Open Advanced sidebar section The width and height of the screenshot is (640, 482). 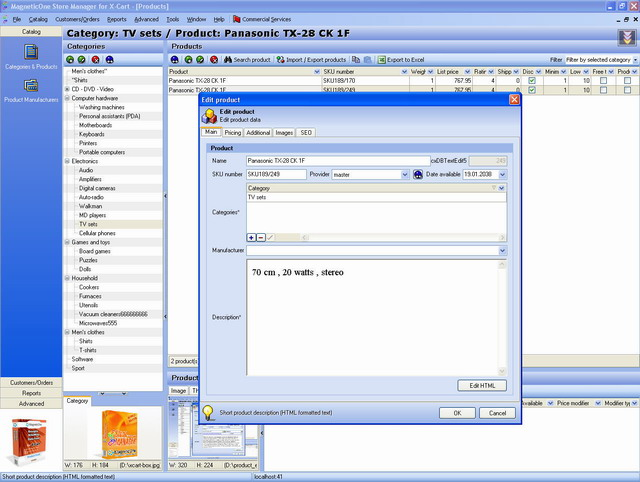(x=31, y=404)
